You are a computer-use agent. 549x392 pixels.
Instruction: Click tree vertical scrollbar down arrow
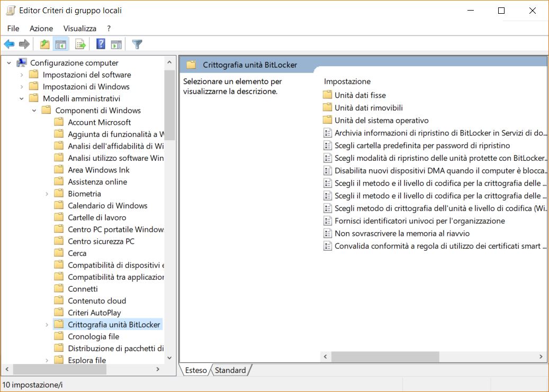169,358
